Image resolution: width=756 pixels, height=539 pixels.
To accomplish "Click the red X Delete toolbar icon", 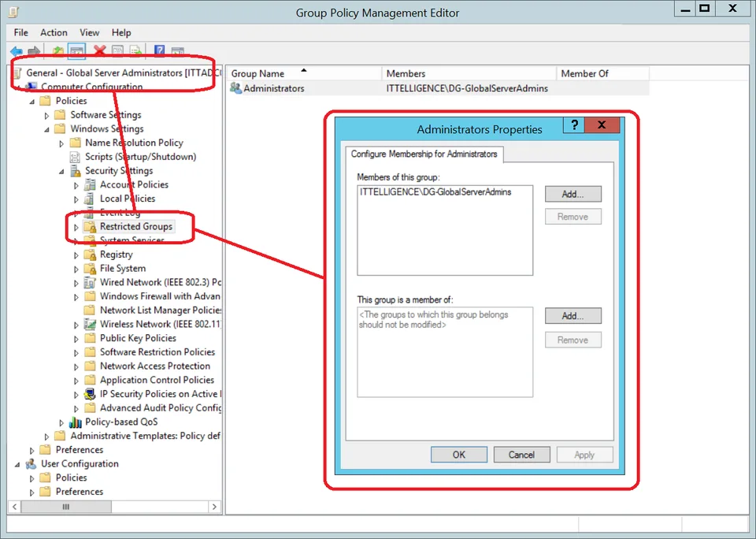I will [x=100, y=50].
